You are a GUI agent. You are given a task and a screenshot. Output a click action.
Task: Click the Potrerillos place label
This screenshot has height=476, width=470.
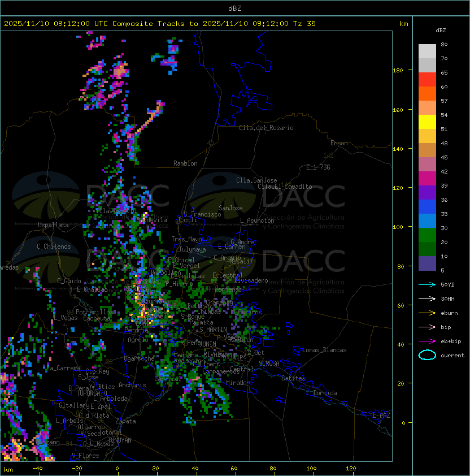[x=94, y=312]
